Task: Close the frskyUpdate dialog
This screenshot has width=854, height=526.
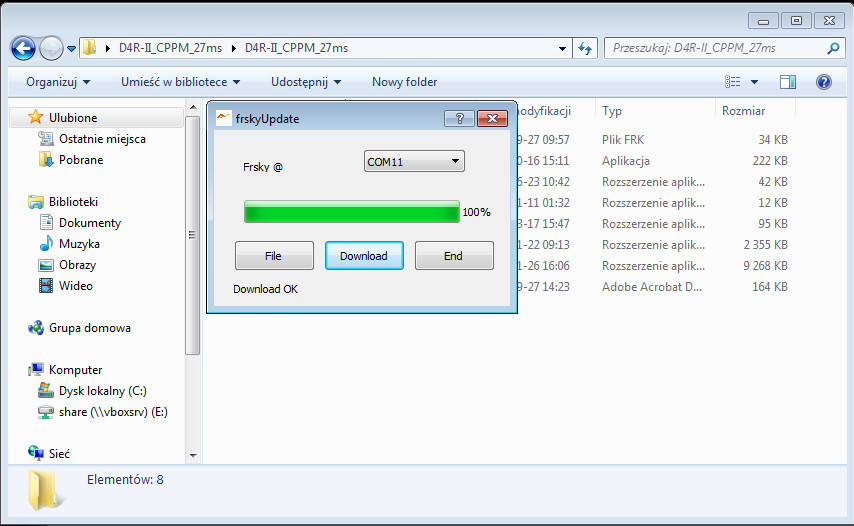Action: pos(492,118)
